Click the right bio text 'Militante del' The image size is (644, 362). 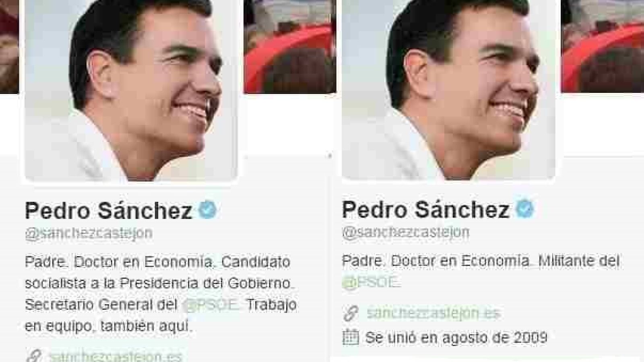(x=579, y=261)
